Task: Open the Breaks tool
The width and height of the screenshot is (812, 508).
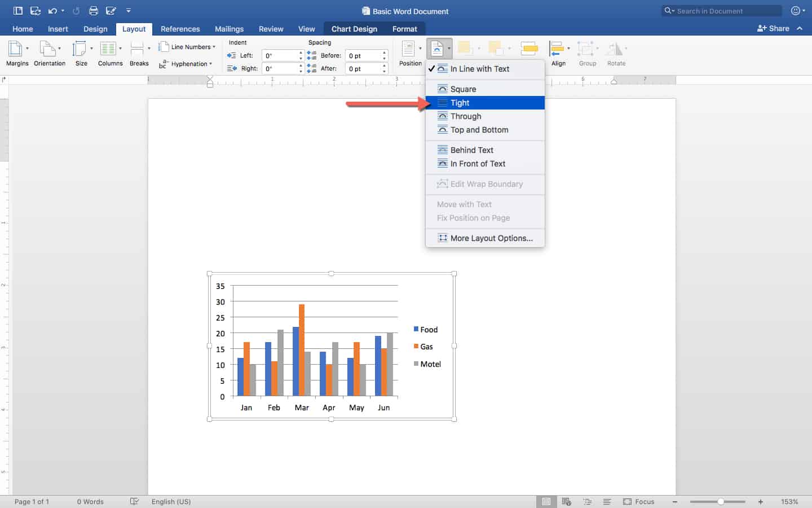Action: (138, 49)
